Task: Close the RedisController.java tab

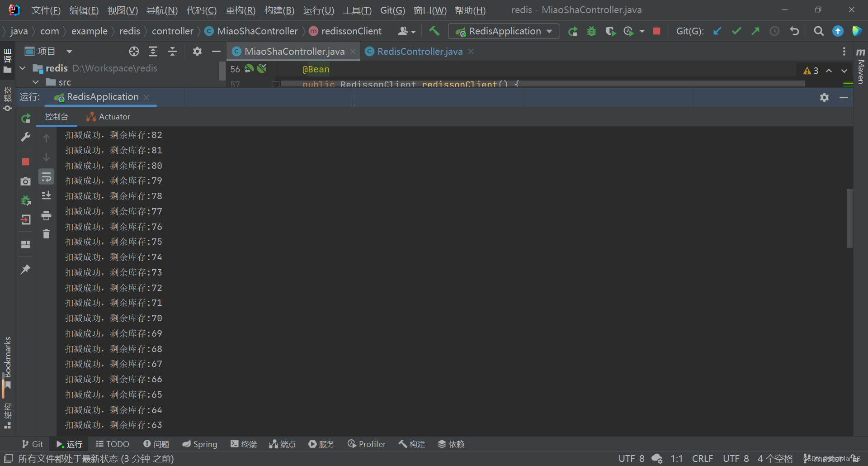Action: pos(471,52)
